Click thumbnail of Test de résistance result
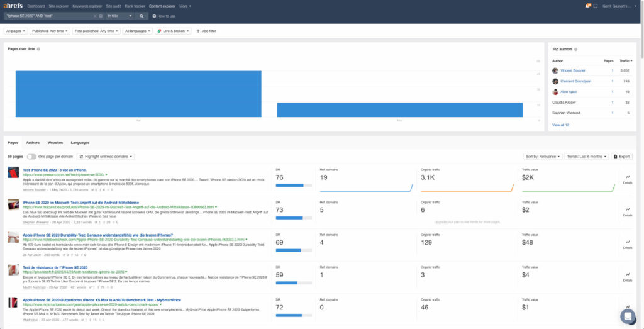Screen dimensions: 644x329 point(14,270)
